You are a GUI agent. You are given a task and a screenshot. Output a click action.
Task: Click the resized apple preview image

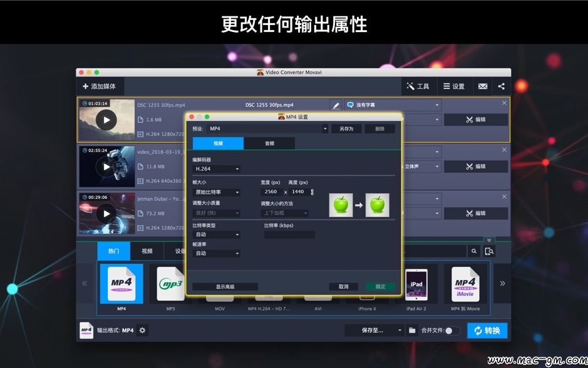377,205
